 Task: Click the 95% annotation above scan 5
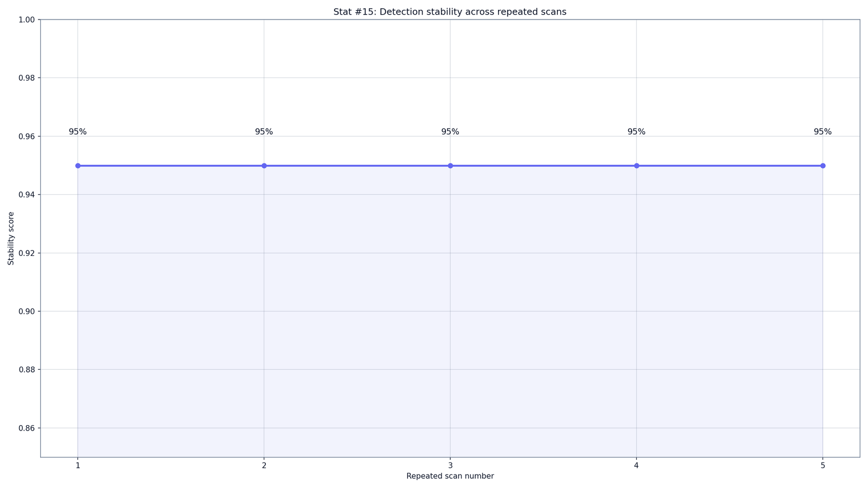(823, 132)
